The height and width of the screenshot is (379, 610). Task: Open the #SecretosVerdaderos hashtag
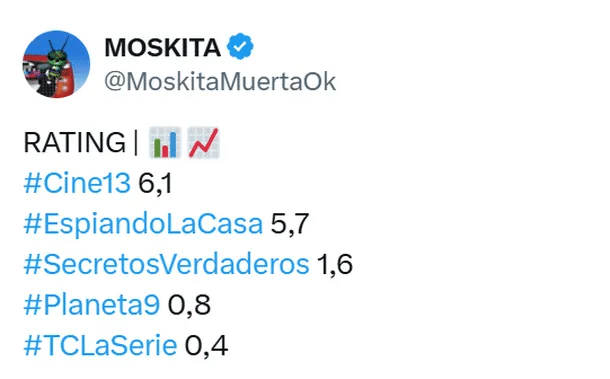coord(167,265)
